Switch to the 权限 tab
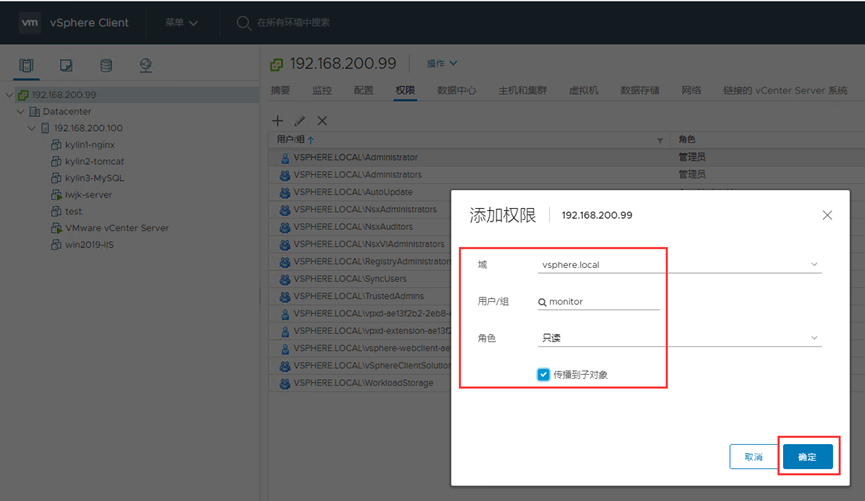Screen dimensions: 865x501 (x=405, y=90)
